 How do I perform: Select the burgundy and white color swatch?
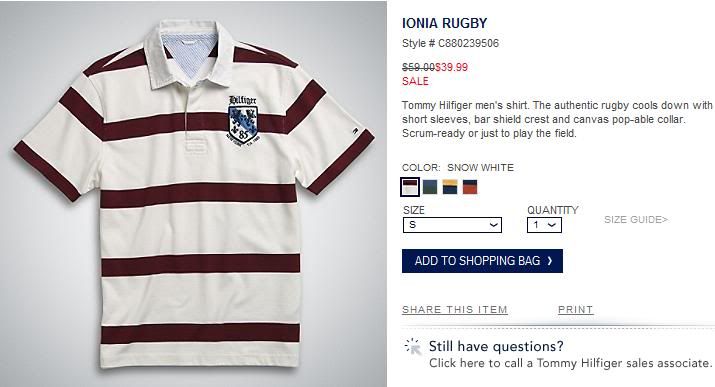[410, 187]
